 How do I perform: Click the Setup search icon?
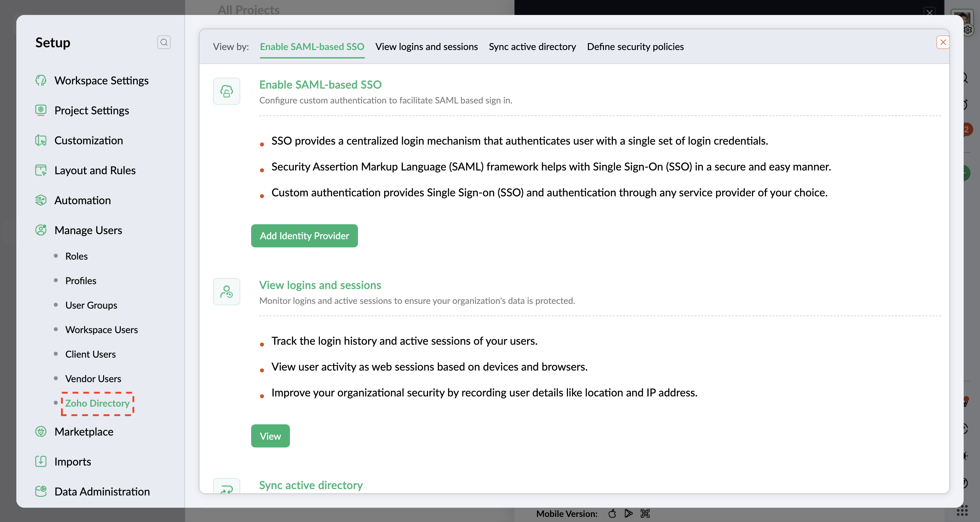coord(164,42)
